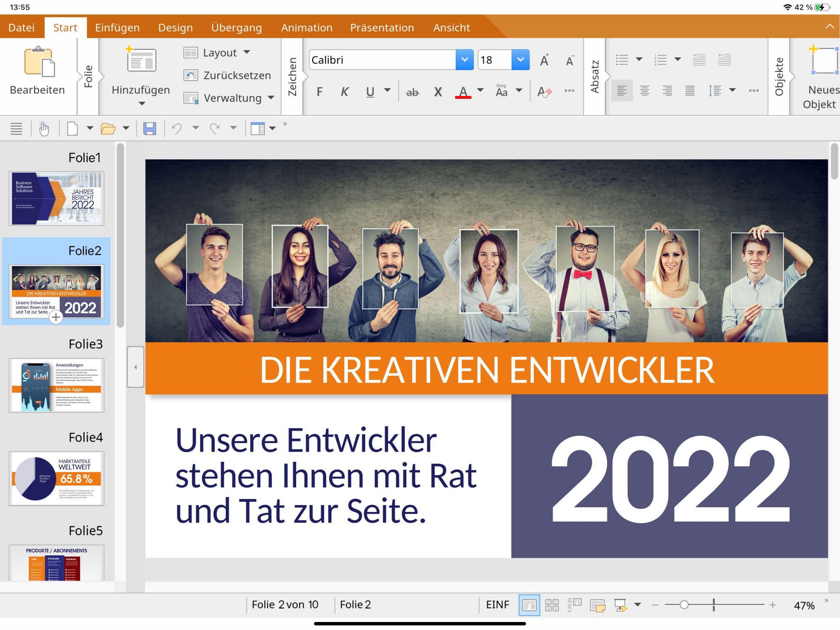
Task: Undo the last action
Action: click(x=177, y=129)
